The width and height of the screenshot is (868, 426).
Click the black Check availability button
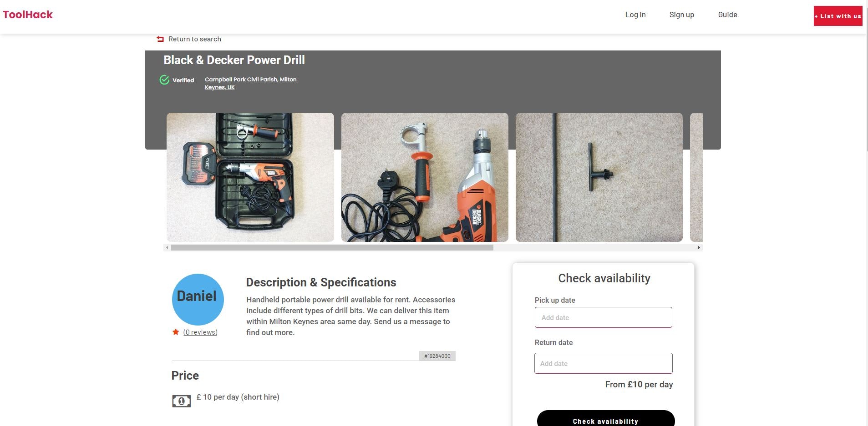(606, 419)
